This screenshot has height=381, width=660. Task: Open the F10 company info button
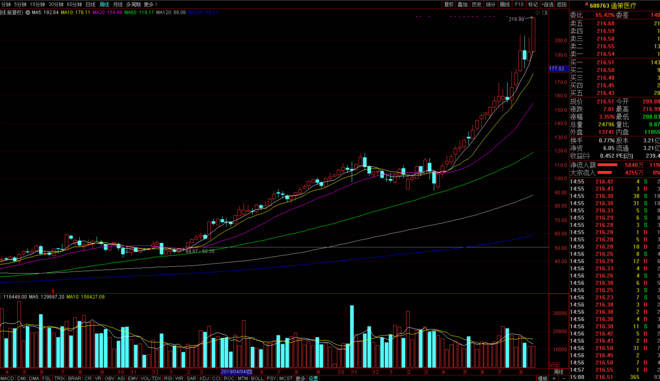[519, 4]
